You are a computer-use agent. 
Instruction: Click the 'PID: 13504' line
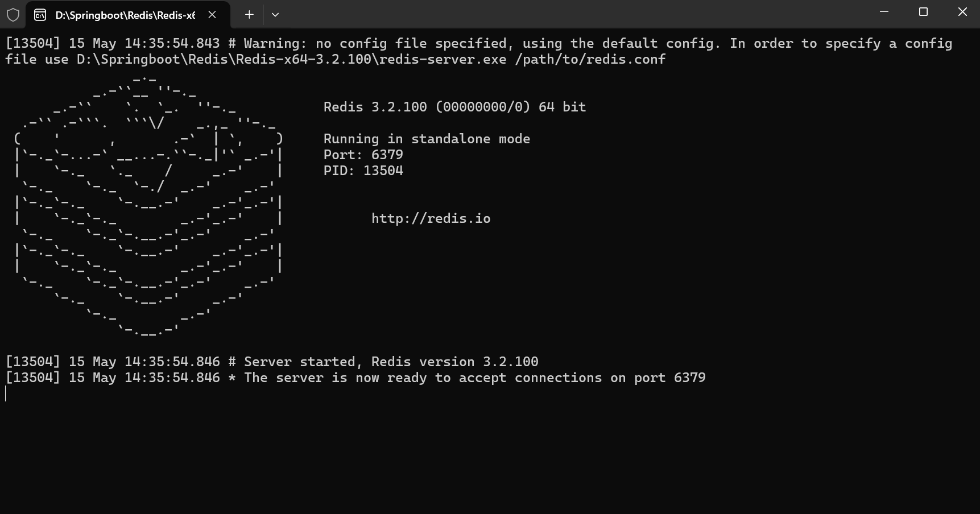pos(363,171)
